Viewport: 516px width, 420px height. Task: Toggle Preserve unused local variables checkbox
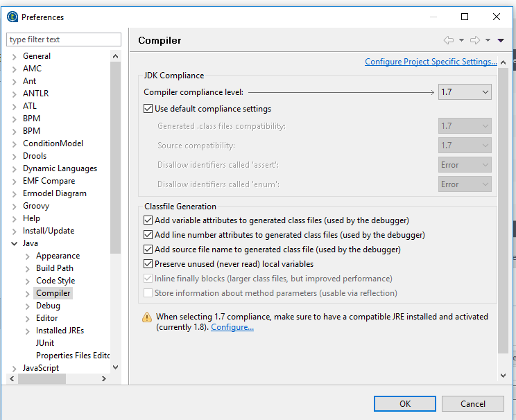point(148,264)
